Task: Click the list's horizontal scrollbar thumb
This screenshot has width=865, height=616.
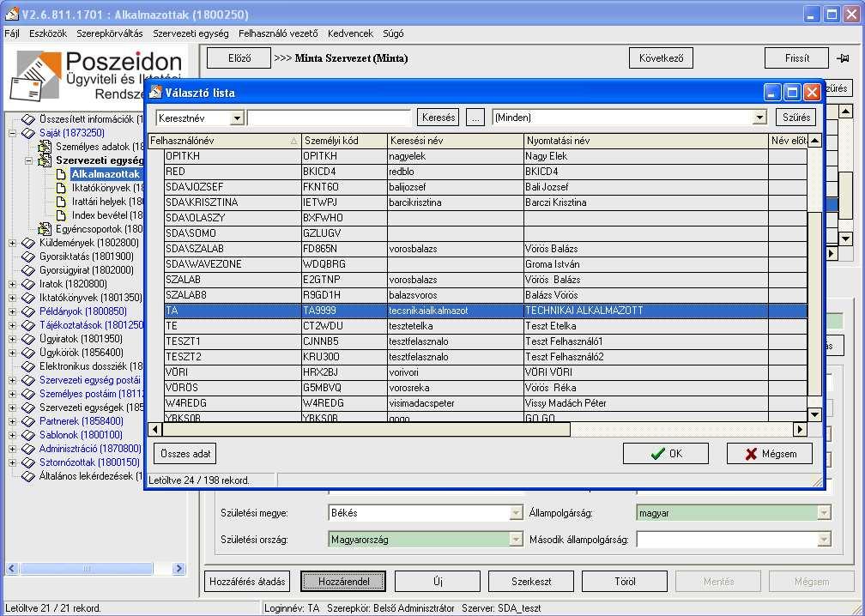Action: [x=366, y=429]
